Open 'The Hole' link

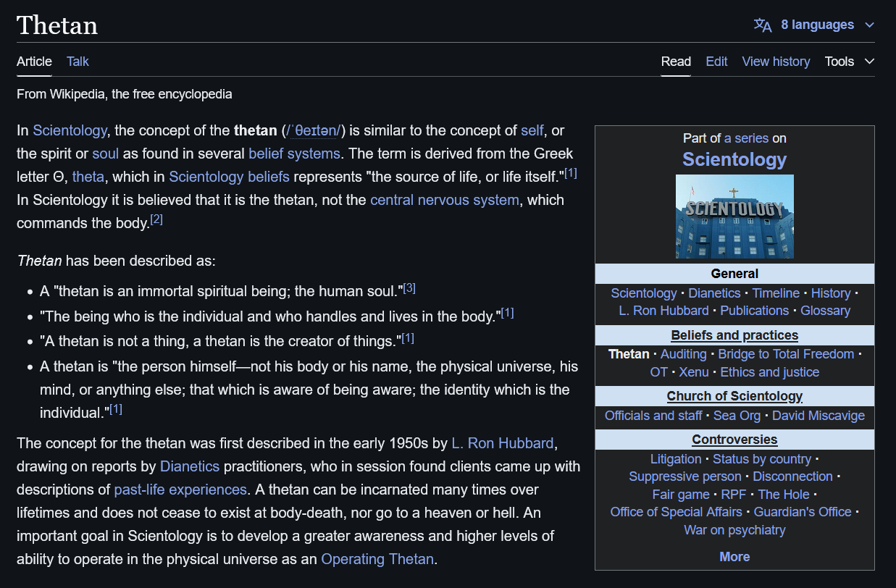[x=784, y=495]
